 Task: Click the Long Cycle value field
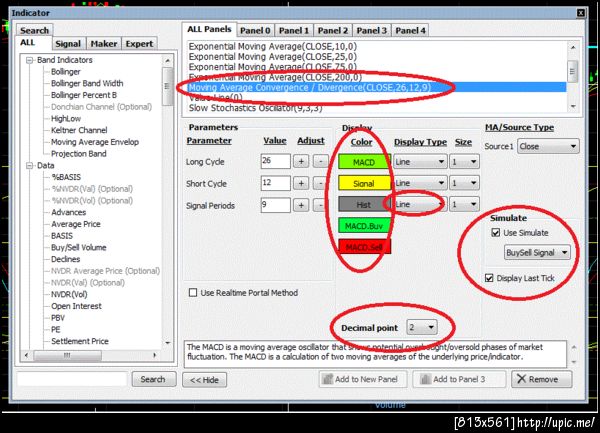276,161
